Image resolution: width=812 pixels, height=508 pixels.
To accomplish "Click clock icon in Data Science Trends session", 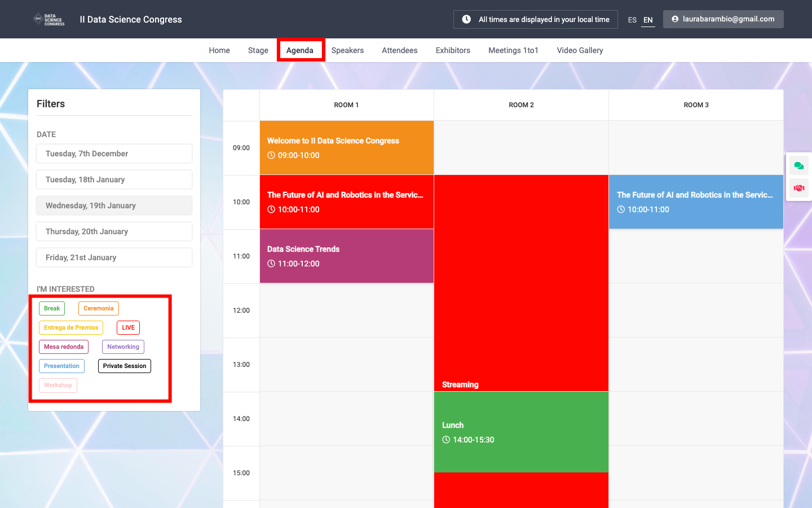I will point(271,264).
